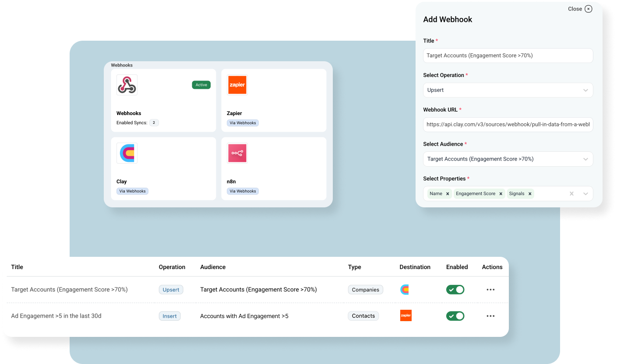Viewport: 617px width, 364px height.
Task: Remove the Name property tag
Action: [x=448, y=194]
